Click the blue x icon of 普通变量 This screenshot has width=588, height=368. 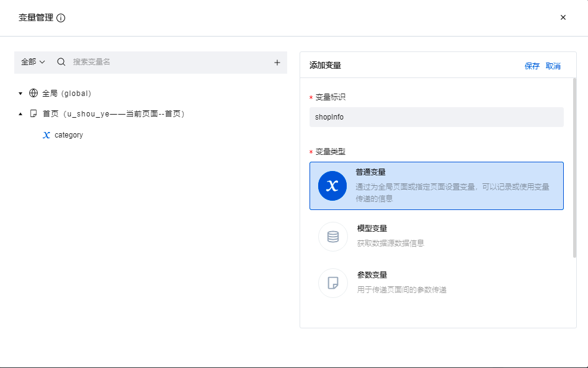332,186
